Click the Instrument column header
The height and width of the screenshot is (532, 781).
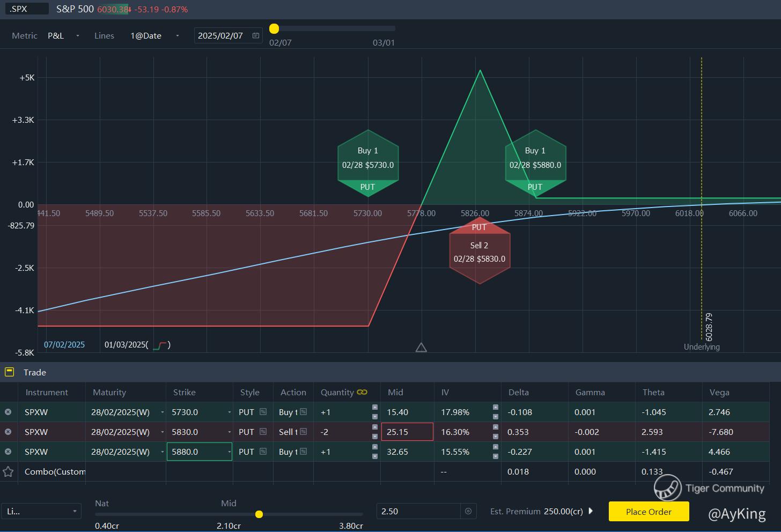pos(47,392)
